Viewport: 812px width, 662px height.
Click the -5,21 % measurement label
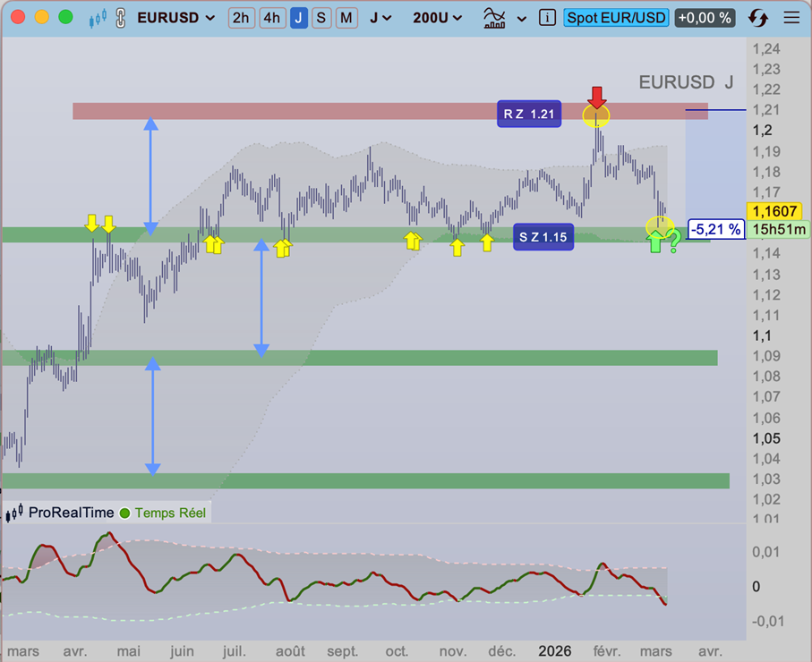click(716, 229)
